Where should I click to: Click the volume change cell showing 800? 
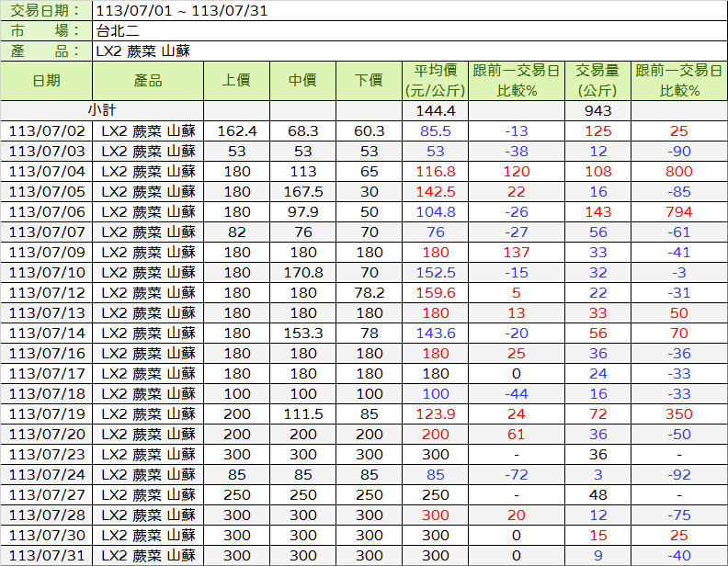tap(679, 171)
